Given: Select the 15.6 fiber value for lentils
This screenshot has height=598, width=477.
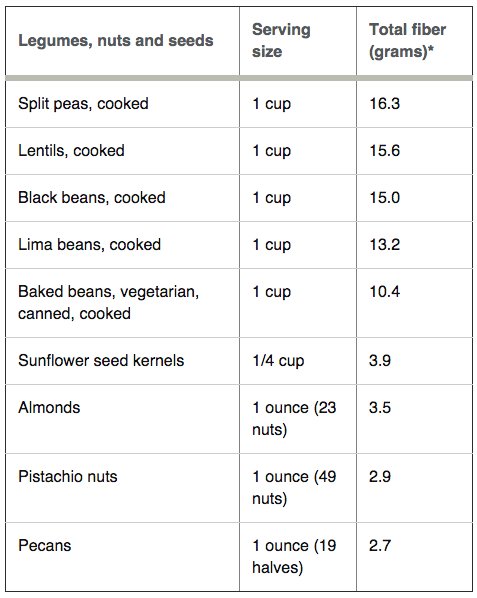Looking at the screenshot, I should pyautogui.click(x=384, y=151).
